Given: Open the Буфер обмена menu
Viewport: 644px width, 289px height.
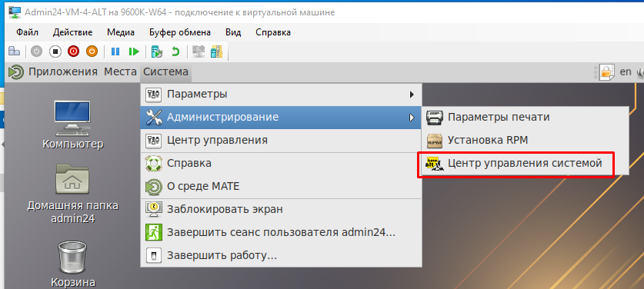Looking at the screenshot, I should point(180,32).
